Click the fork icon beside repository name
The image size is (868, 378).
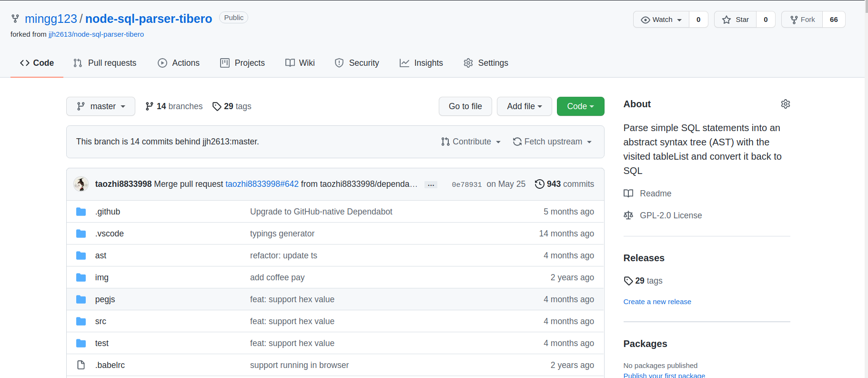pyautogui.click(x=15, y=19)
